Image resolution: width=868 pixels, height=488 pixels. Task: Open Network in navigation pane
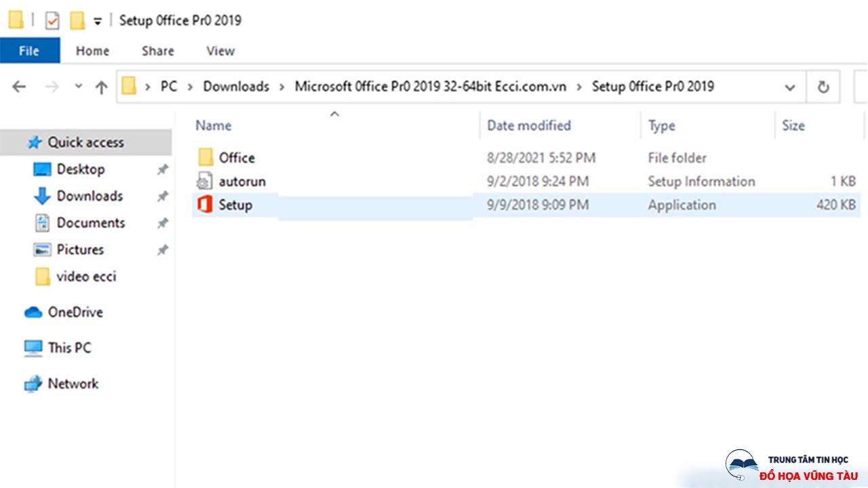[73, 384]
